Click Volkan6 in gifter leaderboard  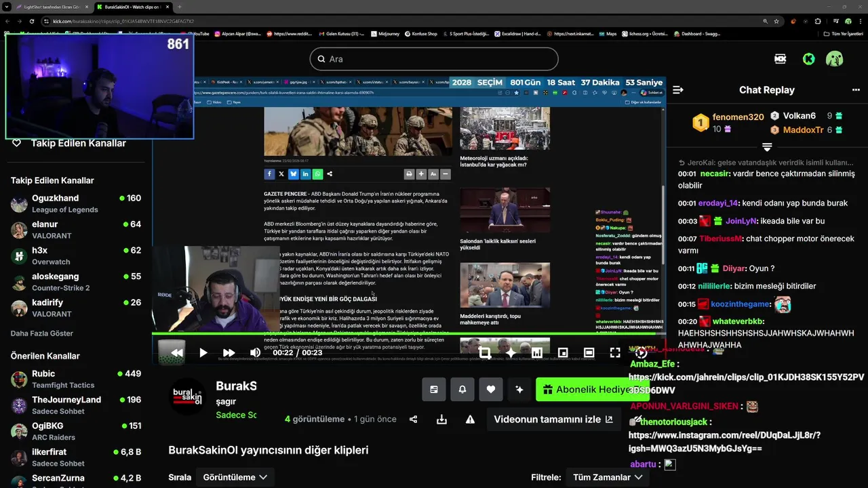tap(799, 116)
